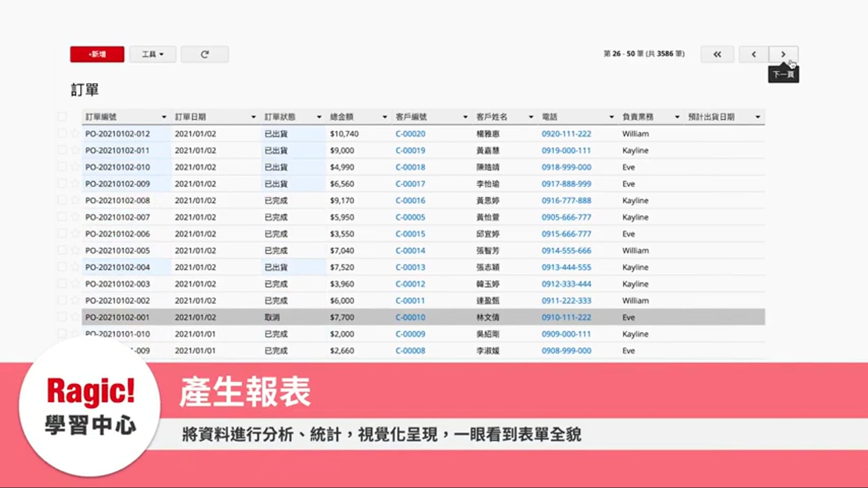Open customer link C-00020
Image resolution: width=868 pixels, height=488 pixels.
tap(410, 134)
